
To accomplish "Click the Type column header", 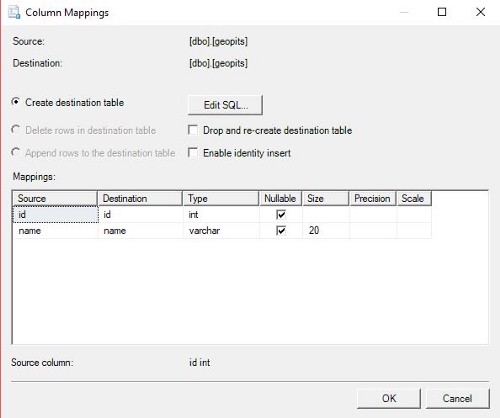I will [221, 198].
